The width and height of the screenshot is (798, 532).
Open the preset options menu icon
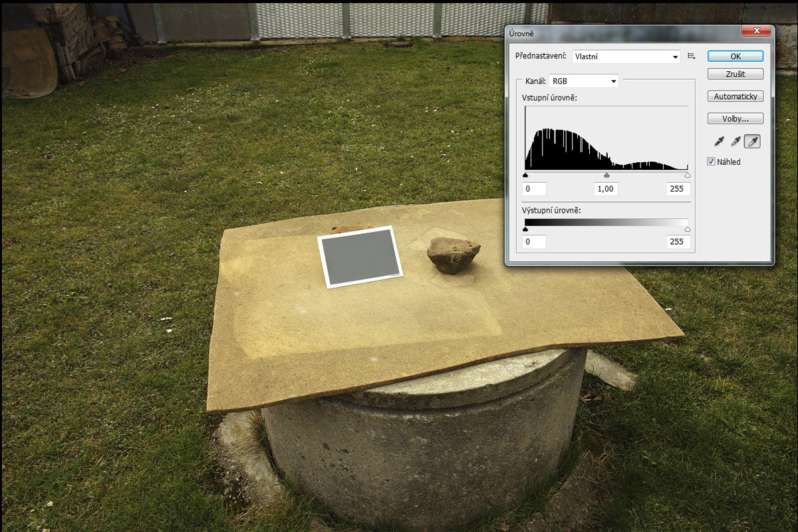coord(692,57)
